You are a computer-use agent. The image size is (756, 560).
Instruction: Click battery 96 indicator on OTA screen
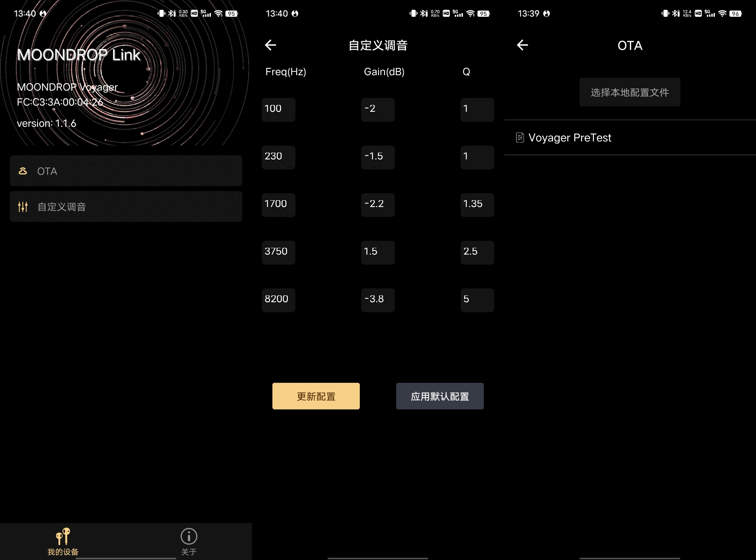[x=736, y=13]
